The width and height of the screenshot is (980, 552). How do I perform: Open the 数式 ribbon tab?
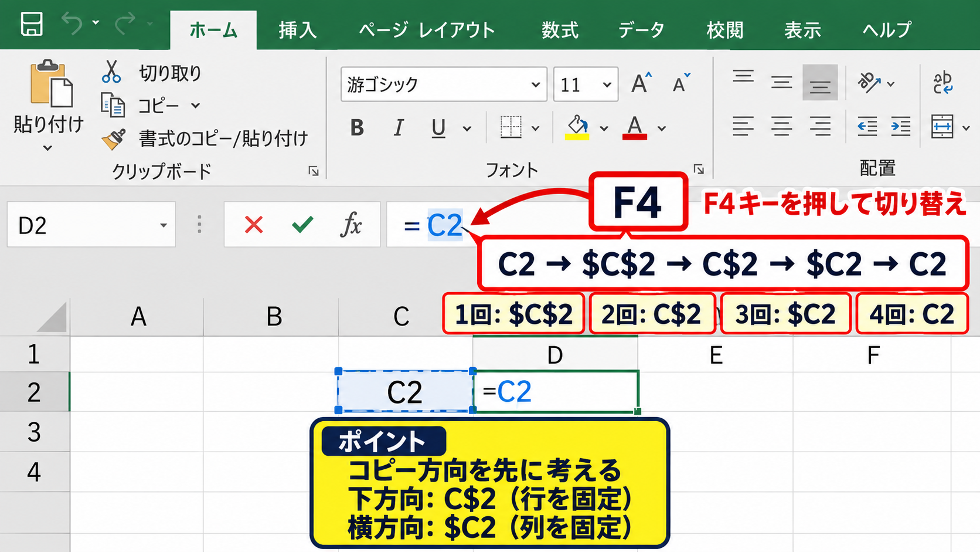pyautogui.click(x=560, y=29)
